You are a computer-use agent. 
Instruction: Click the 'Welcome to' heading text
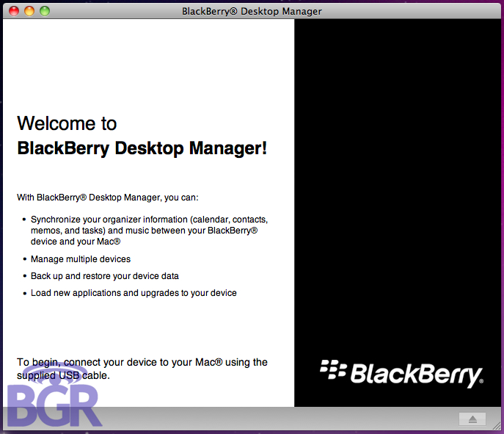tap(67, 123)
